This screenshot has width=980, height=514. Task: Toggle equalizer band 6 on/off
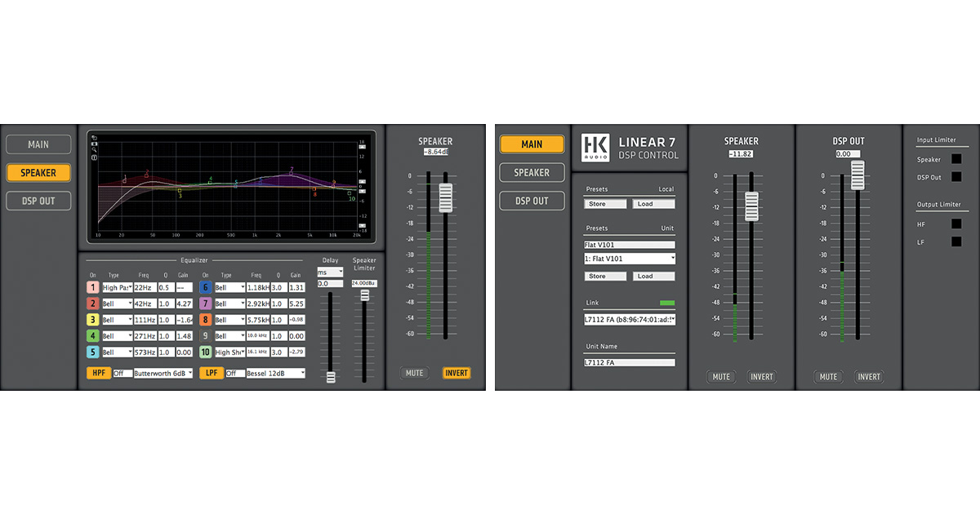point(206,287)
